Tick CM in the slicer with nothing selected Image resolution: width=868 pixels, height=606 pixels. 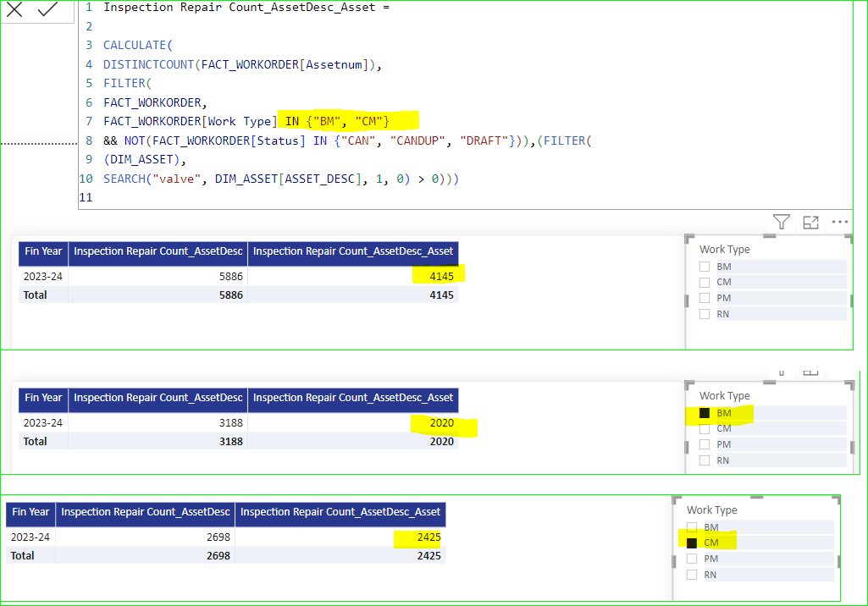tap(705, 282)
